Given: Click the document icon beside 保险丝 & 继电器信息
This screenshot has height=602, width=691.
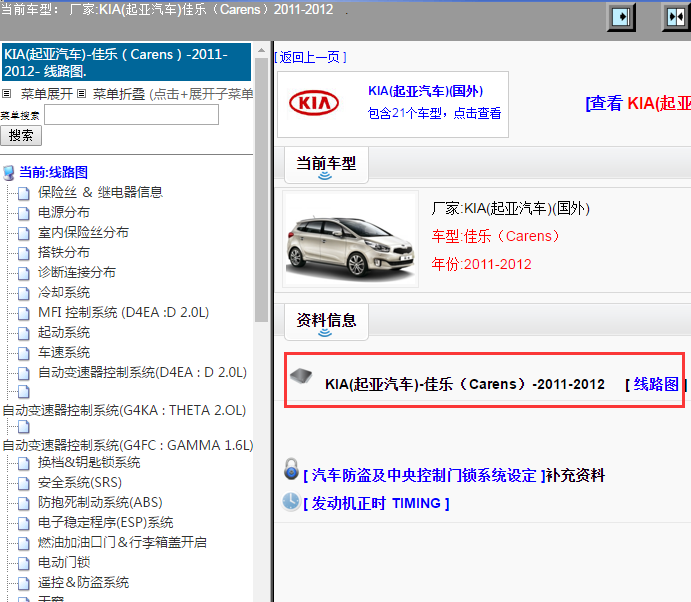Looking at the screenshot, I should (x=24, y=193).
